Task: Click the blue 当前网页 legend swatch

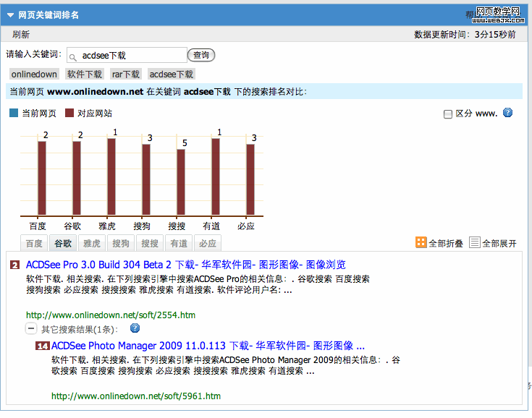Action: point(14,114)
